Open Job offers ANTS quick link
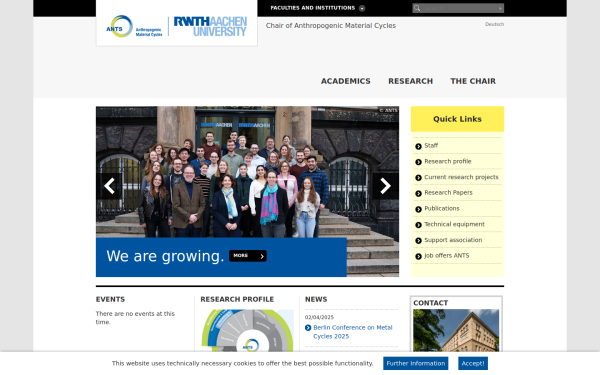 point(447,256)
